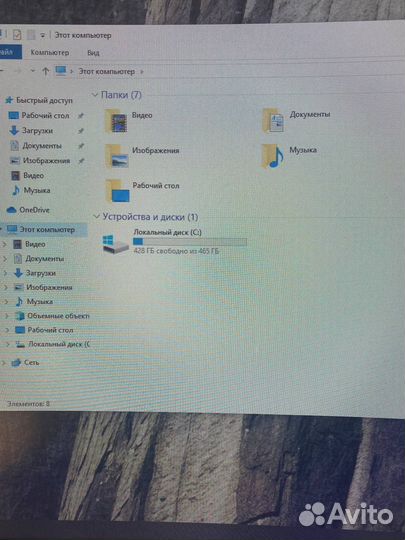The image size is (405, 540).
Task: Click Изображения icon under Быстрый доступ
Action: tap(15, 160)
